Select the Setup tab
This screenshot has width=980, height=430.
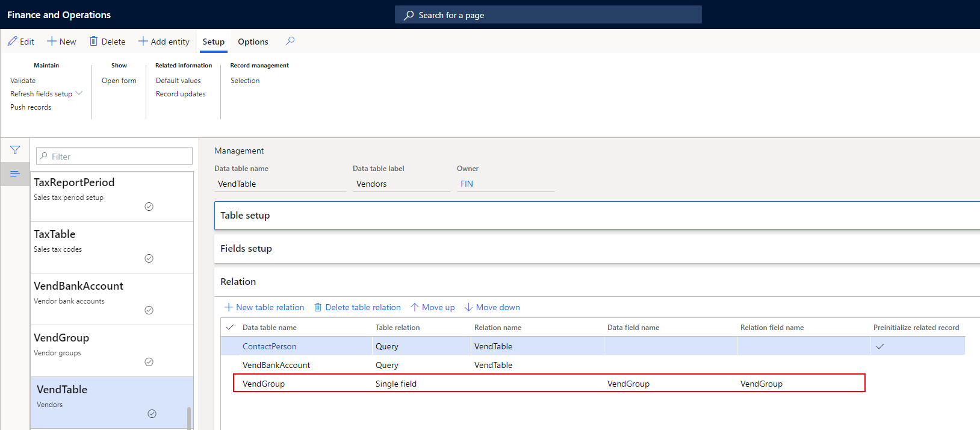tap(213, 42)
